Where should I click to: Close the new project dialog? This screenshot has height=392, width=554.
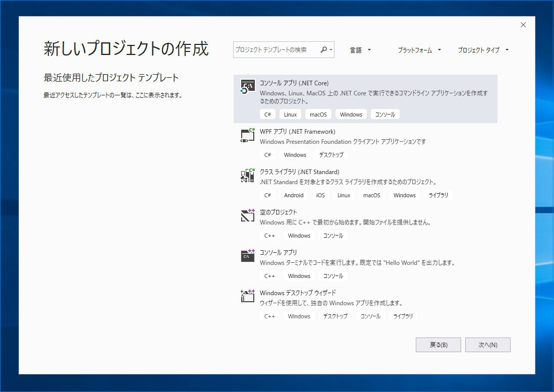tap(523, 25)
